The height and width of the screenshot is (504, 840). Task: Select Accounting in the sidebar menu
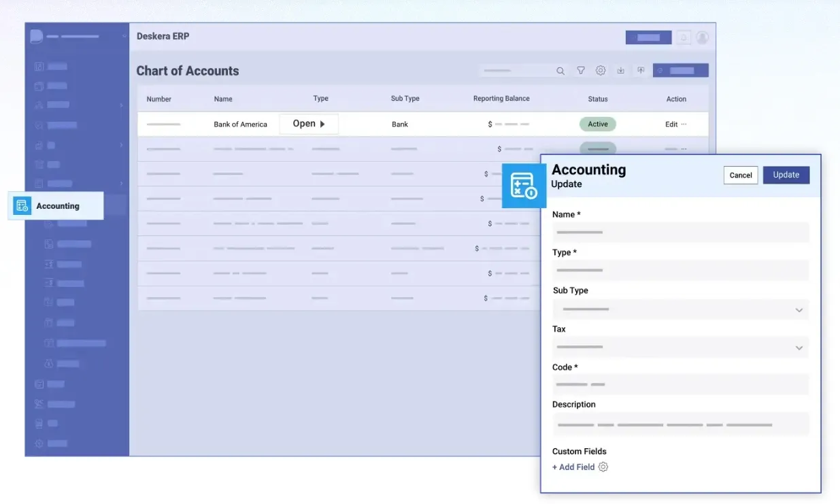tap(56, 206)
